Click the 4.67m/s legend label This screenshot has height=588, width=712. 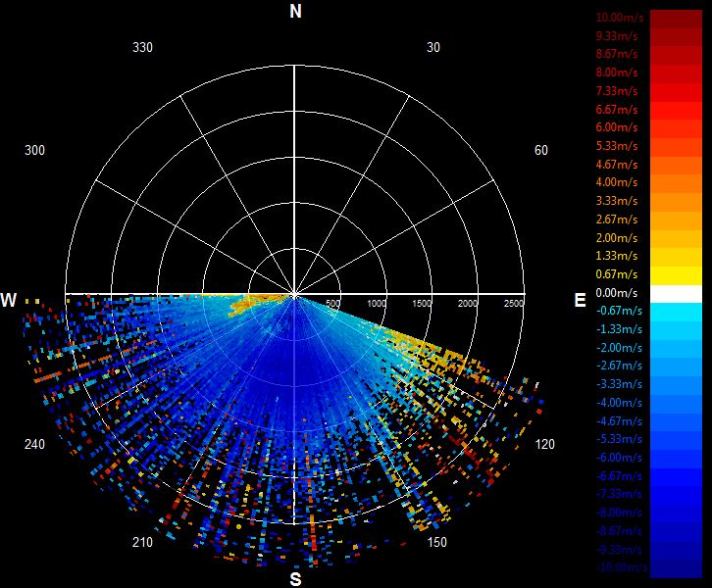click(617, 165)
